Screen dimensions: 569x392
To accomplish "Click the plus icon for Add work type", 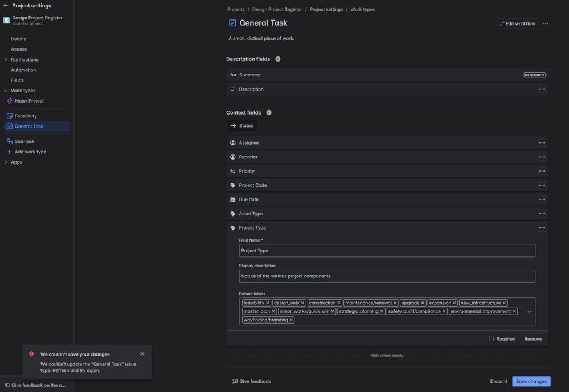I will click(x=10, y=152).
